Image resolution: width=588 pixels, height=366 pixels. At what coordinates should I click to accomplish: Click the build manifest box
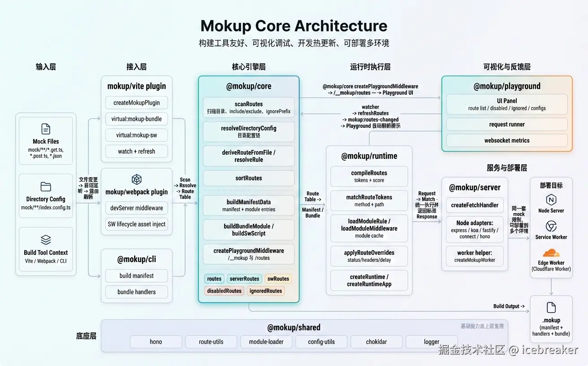pyautogui.click(x=137, y=276)
